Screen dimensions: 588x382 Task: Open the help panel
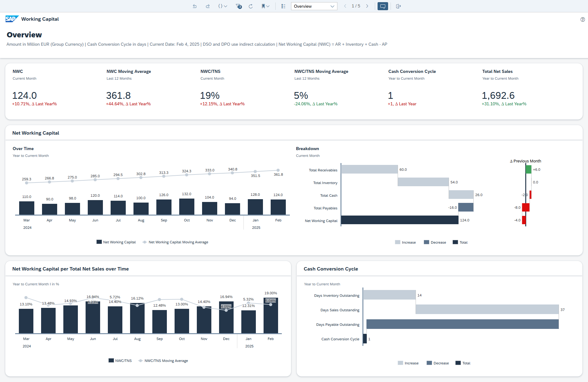pos(583,19)
